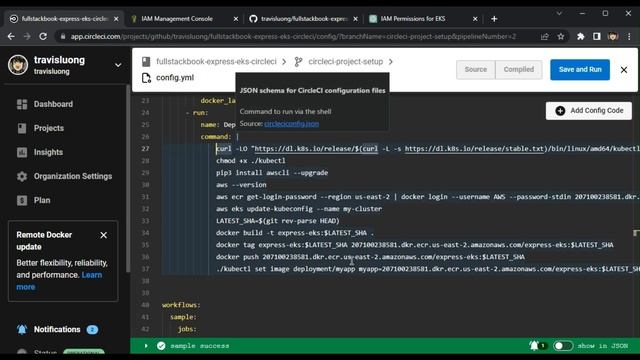Viewport: 640px width, 360px height.
Task: Click the repository book icon
Action: point(146,62)
